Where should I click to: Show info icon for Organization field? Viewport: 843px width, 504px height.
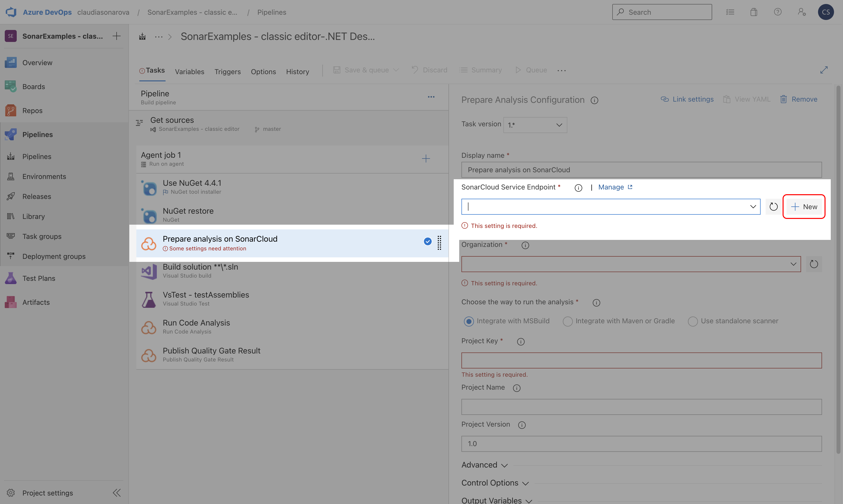pos(525,245)
